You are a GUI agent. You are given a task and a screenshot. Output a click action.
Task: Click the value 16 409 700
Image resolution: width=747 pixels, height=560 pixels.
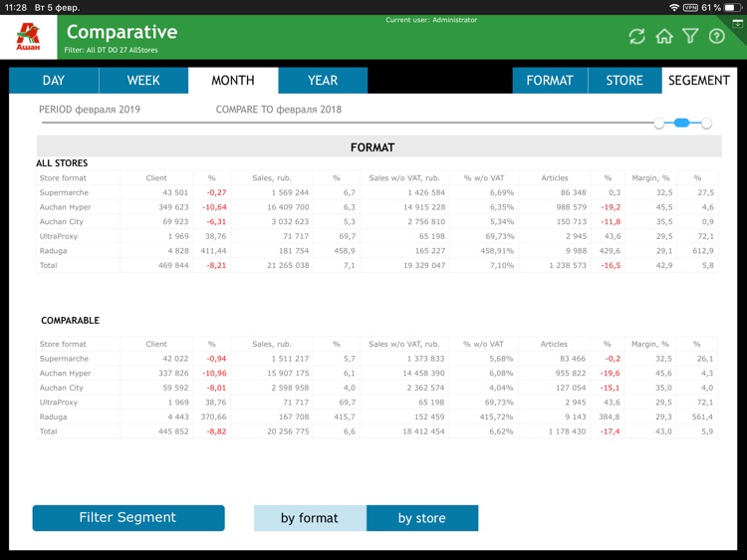click(x=288, y=207)
